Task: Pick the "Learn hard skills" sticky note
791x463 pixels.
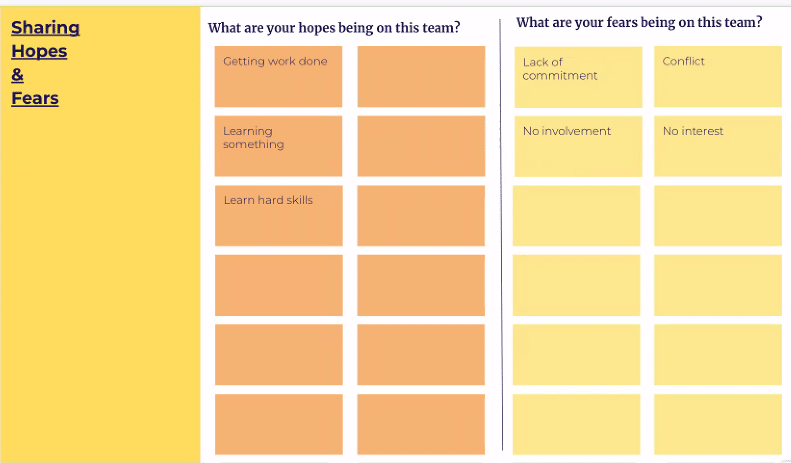Action: coord(278,215)
